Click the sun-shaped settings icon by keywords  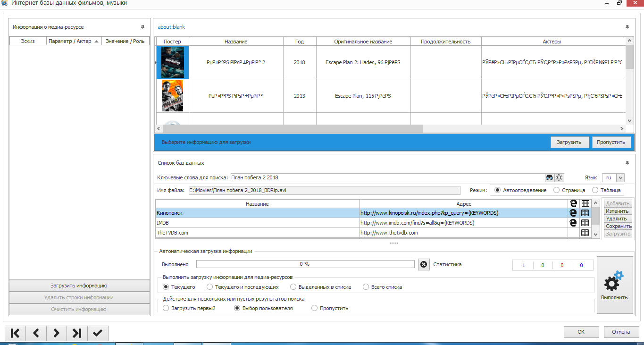click(x=559, y=178)
